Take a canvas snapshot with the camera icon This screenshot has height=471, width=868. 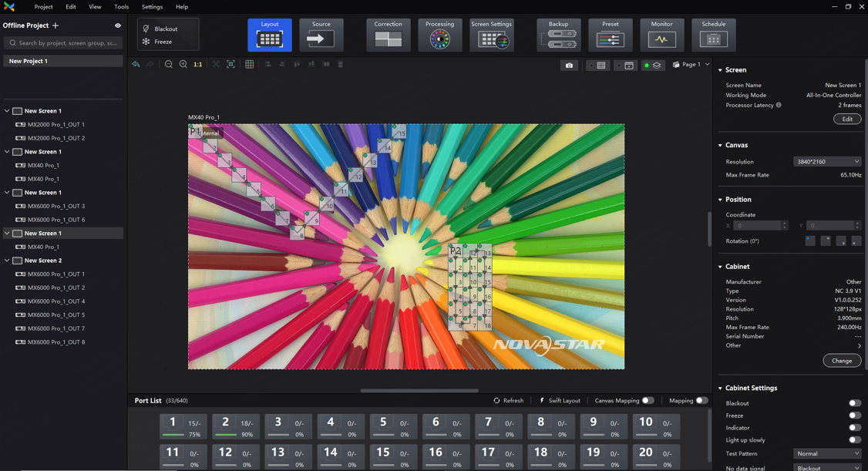[x=569, y=66]
